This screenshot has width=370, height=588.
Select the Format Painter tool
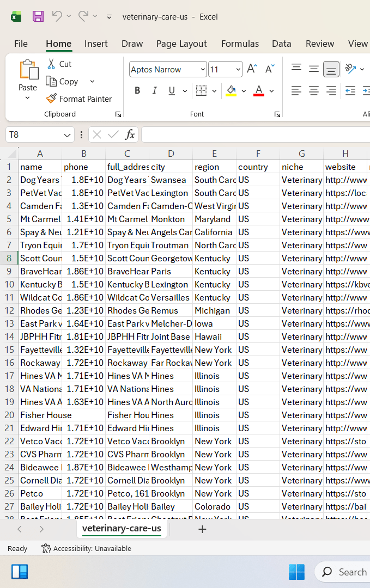point(79,99)
